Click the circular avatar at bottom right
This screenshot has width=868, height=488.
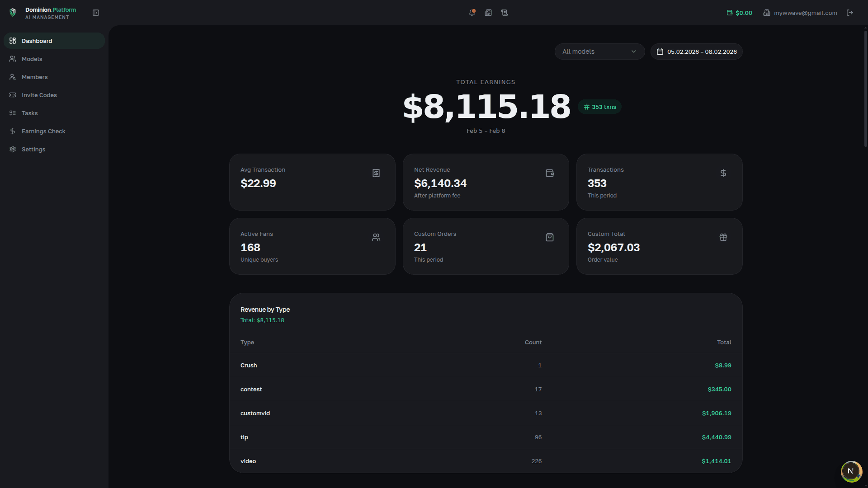[852, 471]
